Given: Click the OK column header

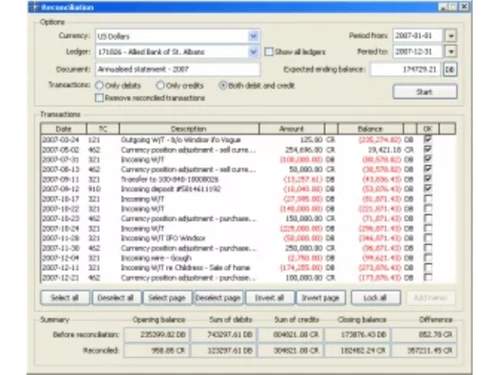Looking at the screenshot, I should click(428, 129).
